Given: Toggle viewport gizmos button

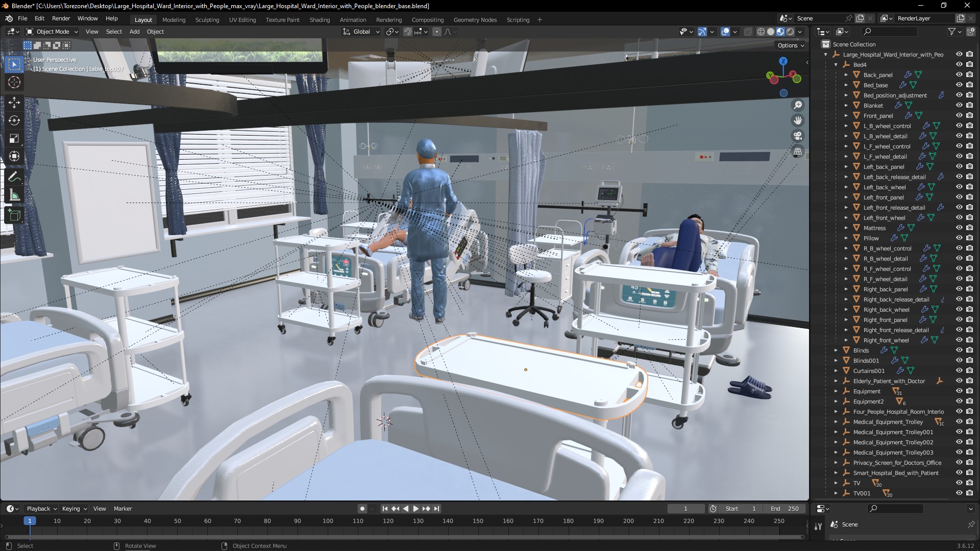Looking at the screenshot, I should [x=702, y=32].
